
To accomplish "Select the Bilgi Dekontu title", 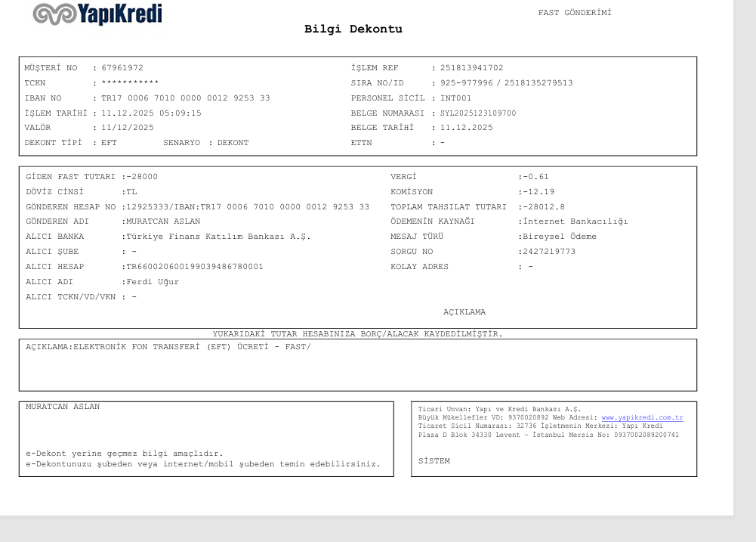I will click(x=353, y=29).
